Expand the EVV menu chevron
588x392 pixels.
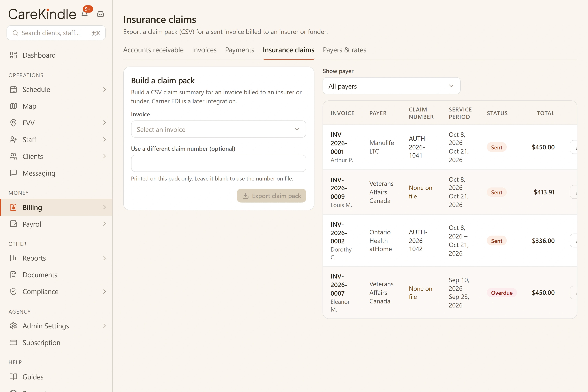point(104,123)
